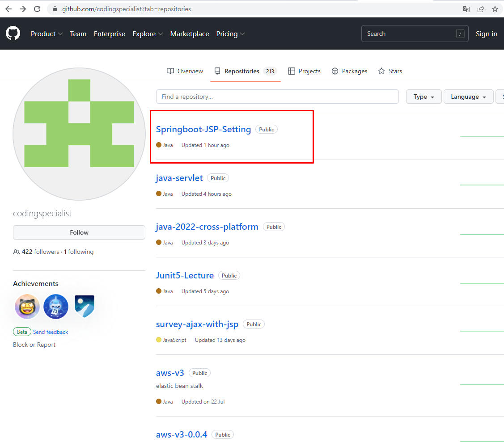Open the Language filter dropdown

(x=468, y=97)
